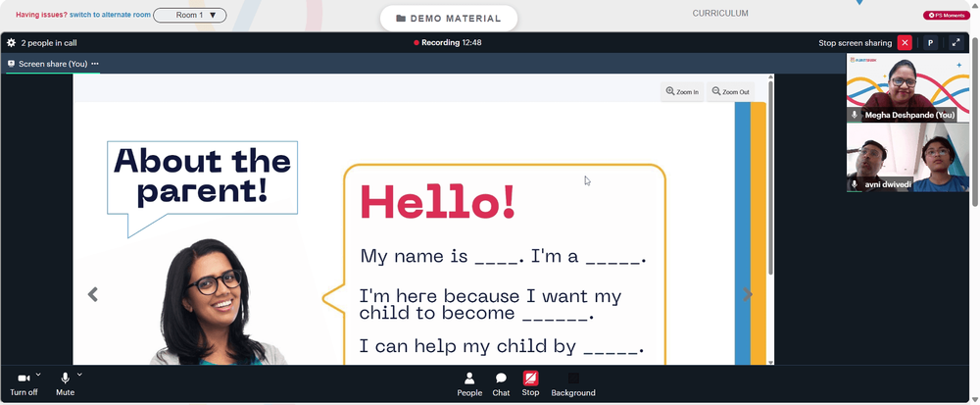Open the People panel
Image resolution: width=980 pixels, height=405 pixels.
[x=469, y=384]
